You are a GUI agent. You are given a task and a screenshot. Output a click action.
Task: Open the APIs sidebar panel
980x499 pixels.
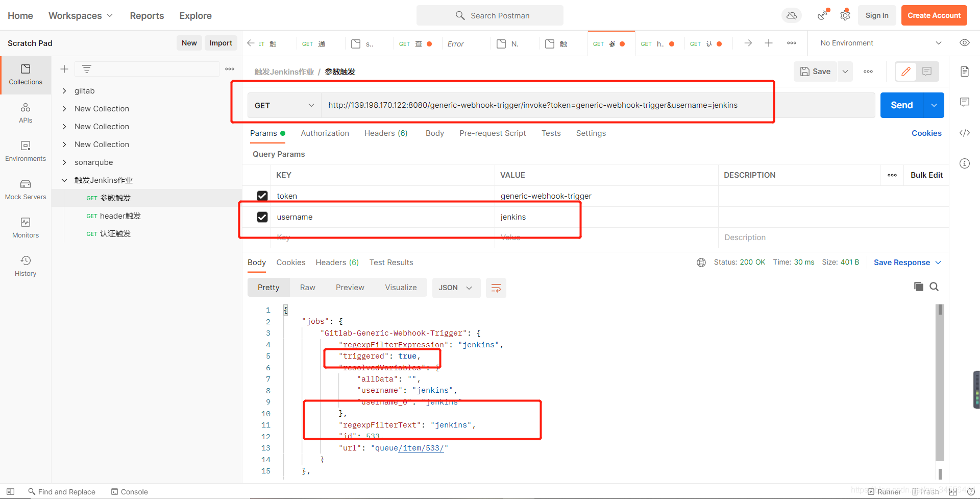[26, 113]
